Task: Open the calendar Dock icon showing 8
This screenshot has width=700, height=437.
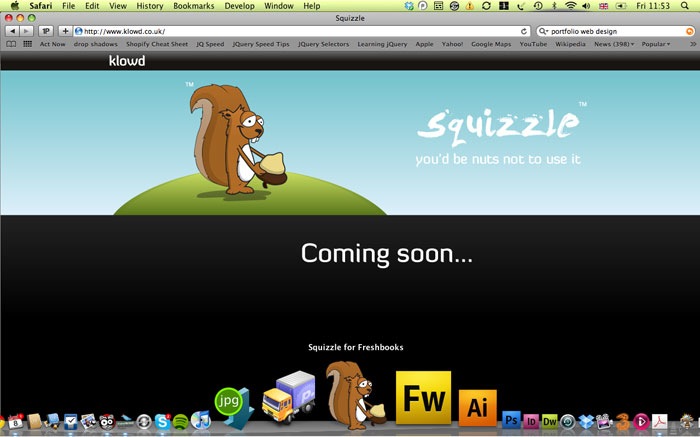Action: click(x=16, y=421)
